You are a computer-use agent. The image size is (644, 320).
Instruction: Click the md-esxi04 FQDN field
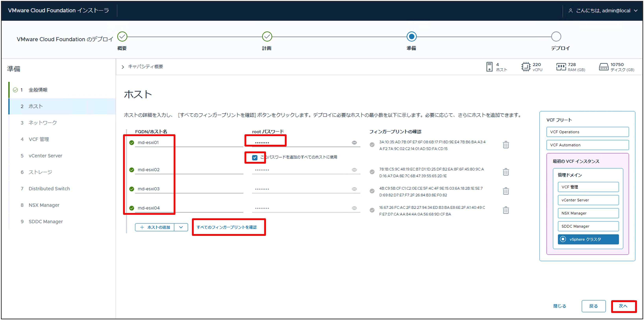[189, 208]
